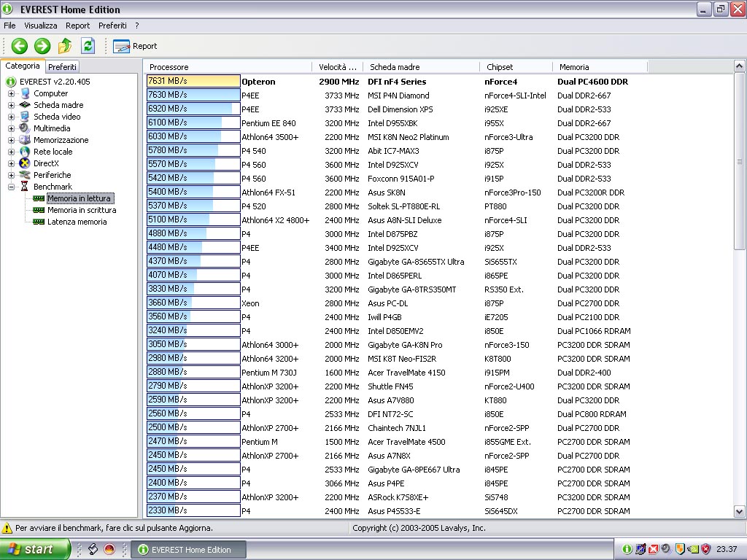Screen dimensions: 747x560
Task: Select the Memorizzazione storage icon
Action: tap(25, 140)
